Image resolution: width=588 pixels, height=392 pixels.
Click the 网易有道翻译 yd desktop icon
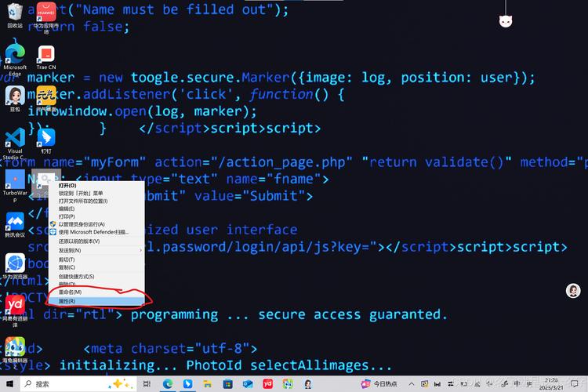(x=15, y=304)
